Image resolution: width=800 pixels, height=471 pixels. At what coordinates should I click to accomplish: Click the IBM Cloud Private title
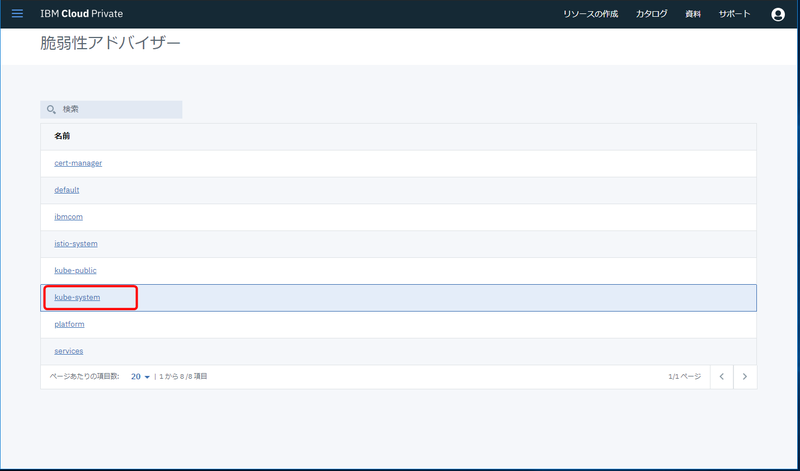pos(82,14)
